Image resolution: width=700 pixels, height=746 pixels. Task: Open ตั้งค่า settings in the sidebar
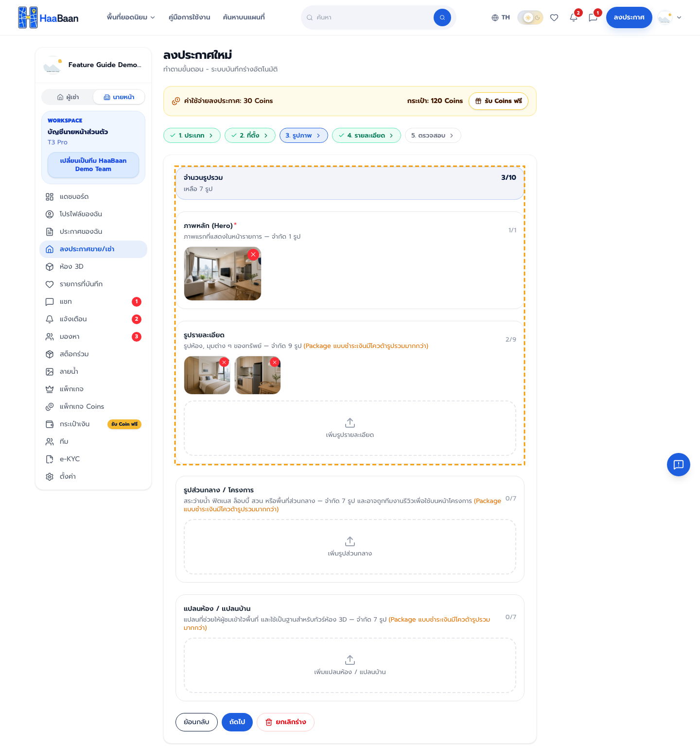point(93,477)
